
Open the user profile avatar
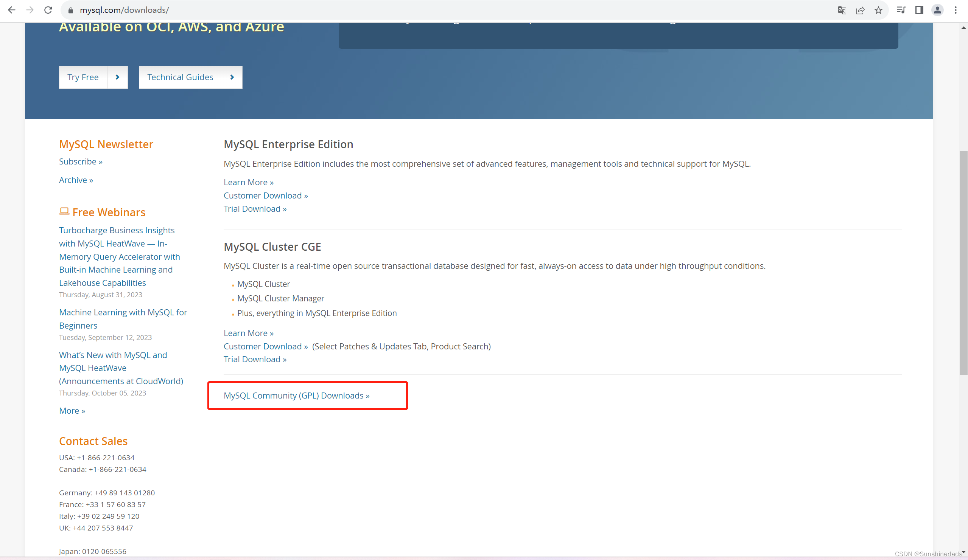point(937,10)
